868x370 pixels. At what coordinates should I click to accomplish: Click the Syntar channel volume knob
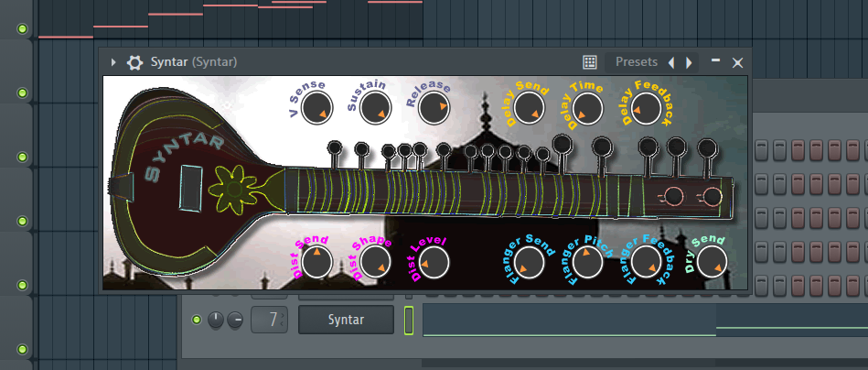pyautogui.click(x=235, y=320)
